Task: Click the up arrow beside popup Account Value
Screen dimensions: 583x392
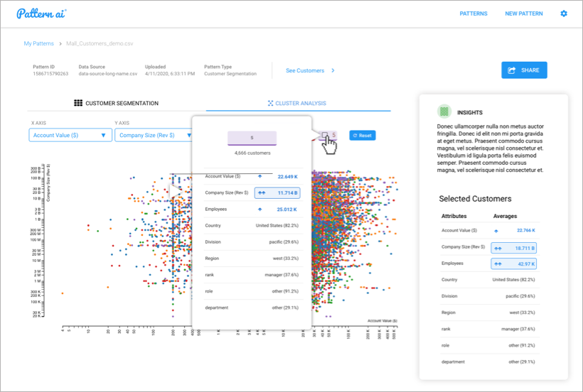Action: 260,177
